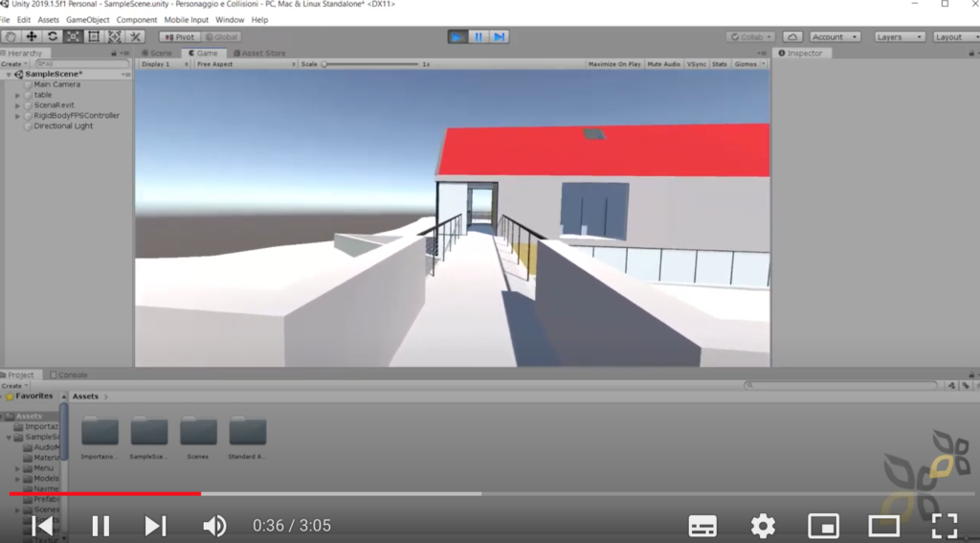Select the Move tool
The width and height of the screenshot is (980, 543).
point(32,37)
